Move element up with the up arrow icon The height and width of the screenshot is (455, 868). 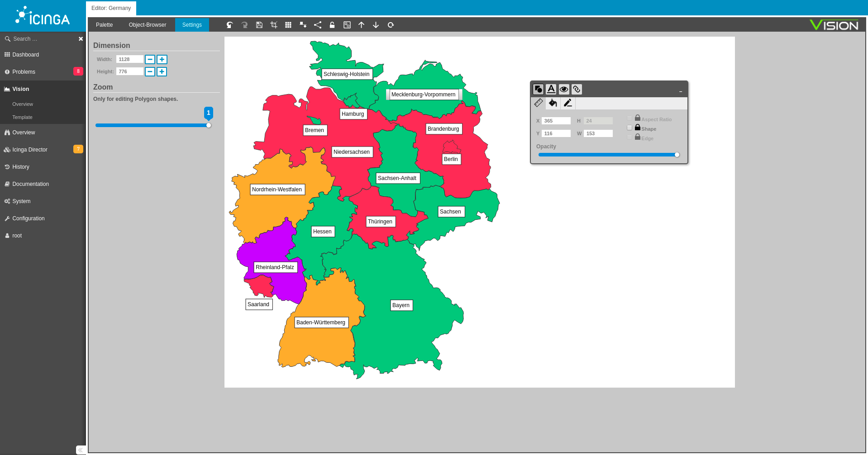tap(361, 25)
